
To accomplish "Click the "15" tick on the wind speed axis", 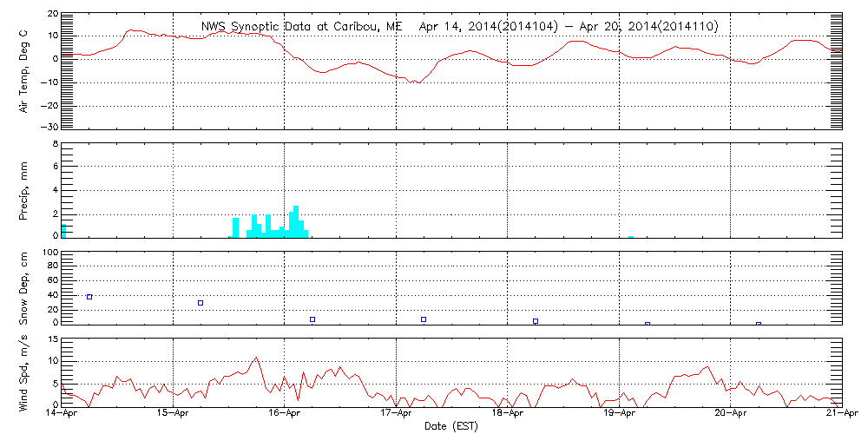I will [52, 338].
